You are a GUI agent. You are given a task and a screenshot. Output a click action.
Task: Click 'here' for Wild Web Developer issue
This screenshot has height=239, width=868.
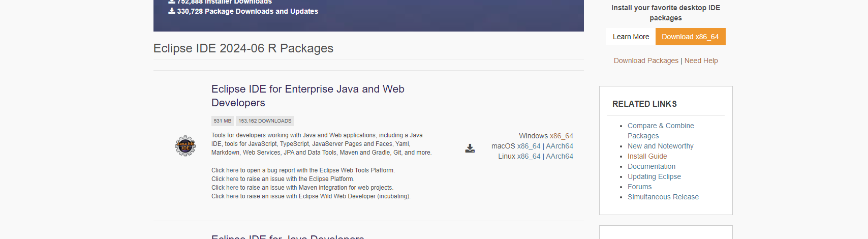[x=232, y=196]
